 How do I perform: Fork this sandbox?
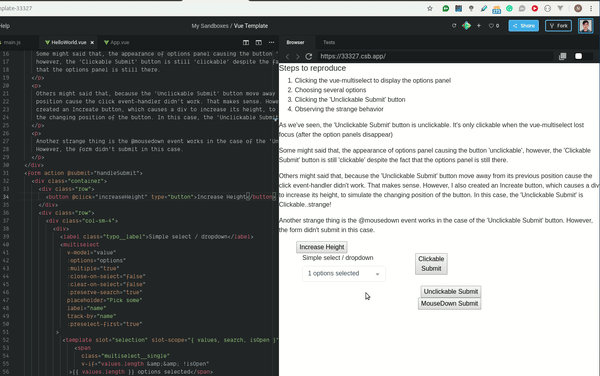click(x=558, y=26)
